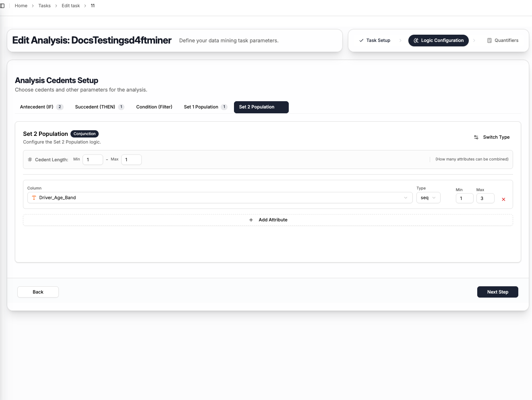Viewport: 532px width, 400px height.
Task: Open the Condition (Filter) tab
Action: [154, 107]
